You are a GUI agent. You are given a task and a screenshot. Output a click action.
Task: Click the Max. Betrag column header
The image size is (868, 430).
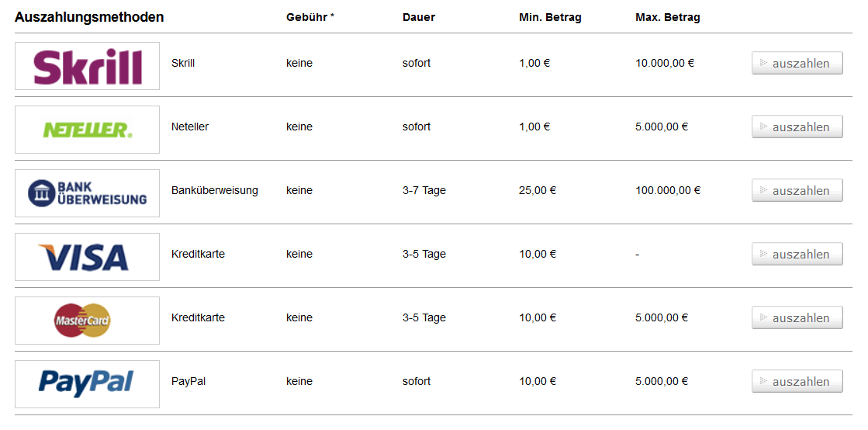coord(668,18)
